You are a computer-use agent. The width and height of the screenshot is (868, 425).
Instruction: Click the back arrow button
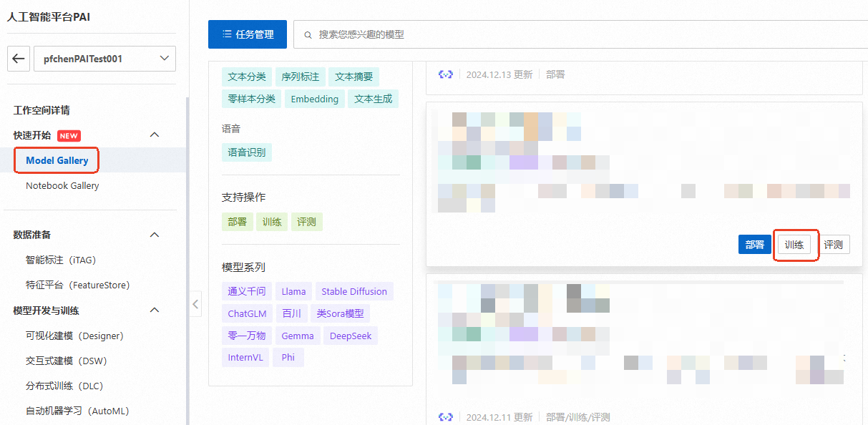(19, 59)
